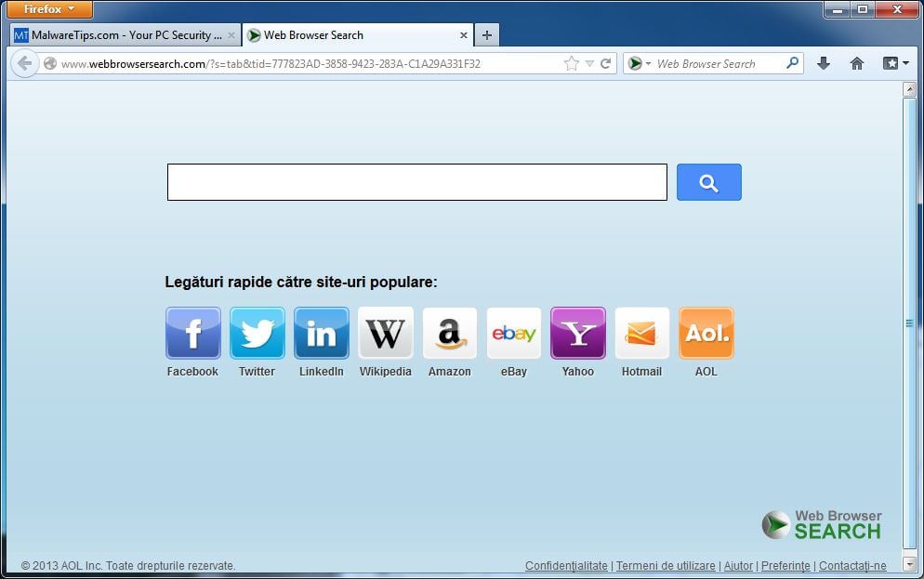Open the eBay quick link icon
The width and height of the screenshot is (924, 579).
tap(514, 333)
